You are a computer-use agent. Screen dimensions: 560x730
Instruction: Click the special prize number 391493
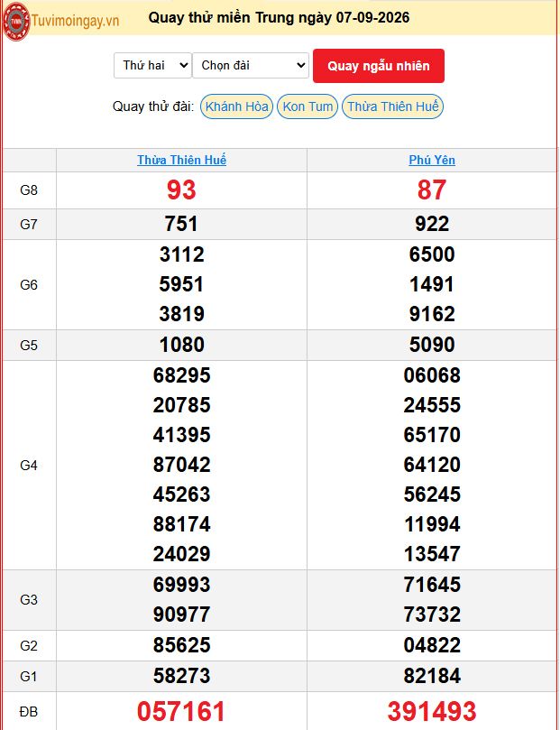(432, 712)
